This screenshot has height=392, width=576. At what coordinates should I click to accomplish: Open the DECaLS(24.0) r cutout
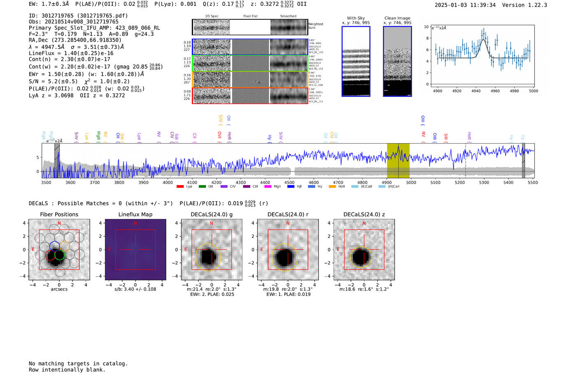tap(288, 249)
